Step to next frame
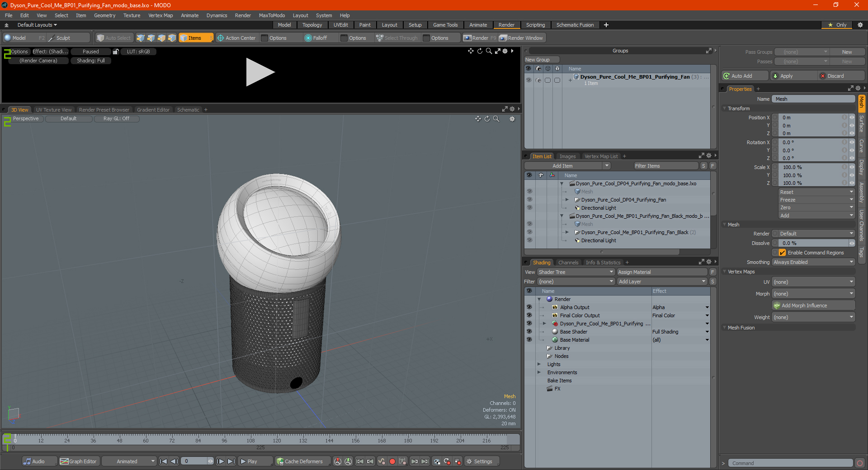This screenshot has width=868, height=470. pyautogui.click(x=220, y=461)
